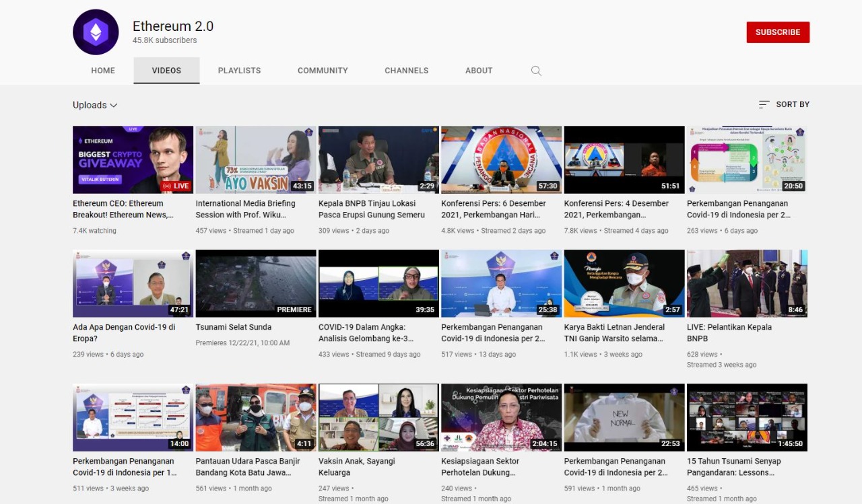Screen dimensions: 862x504
Task: Click the Sort By filter icon
Action: tap(764, 104)
